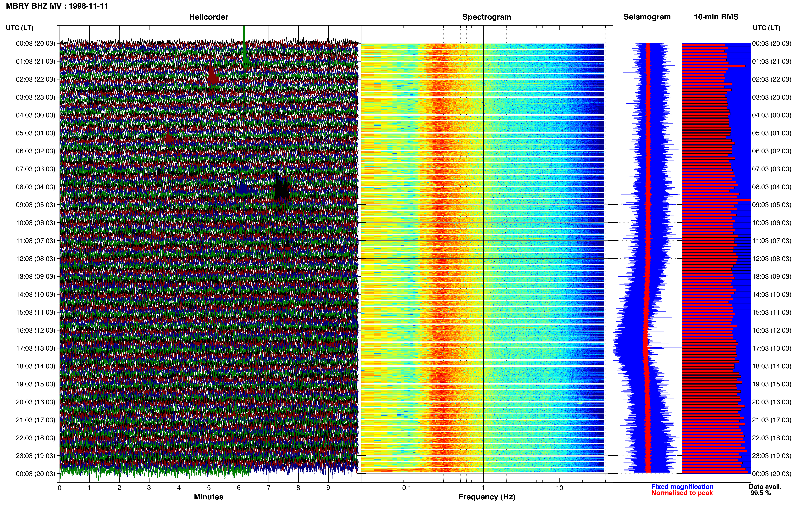
Task: Click the UTC (LT) label on the left axis
Action: click(x=19, y=28)
